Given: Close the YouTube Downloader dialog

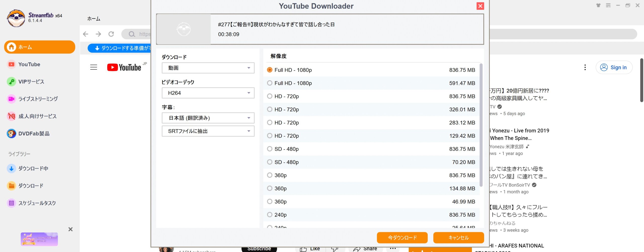Looking at the screenshot, I should 480,6.
